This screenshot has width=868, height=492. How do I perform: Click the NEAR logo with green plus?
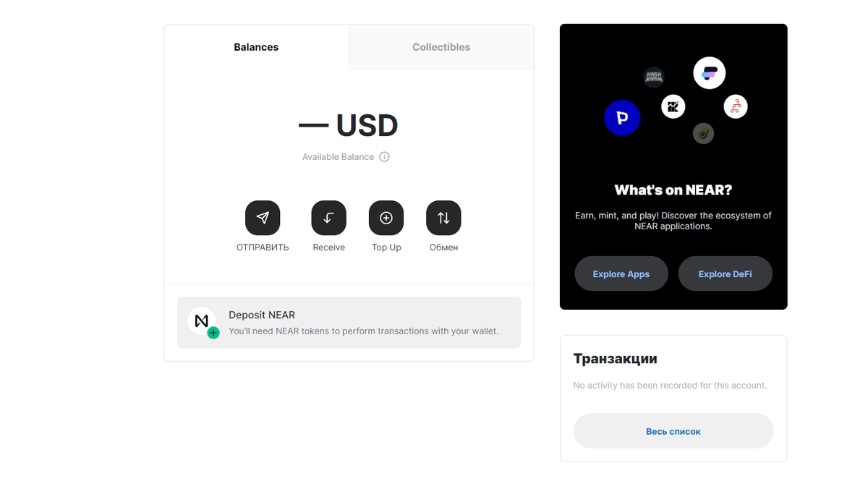click(203, 322)
